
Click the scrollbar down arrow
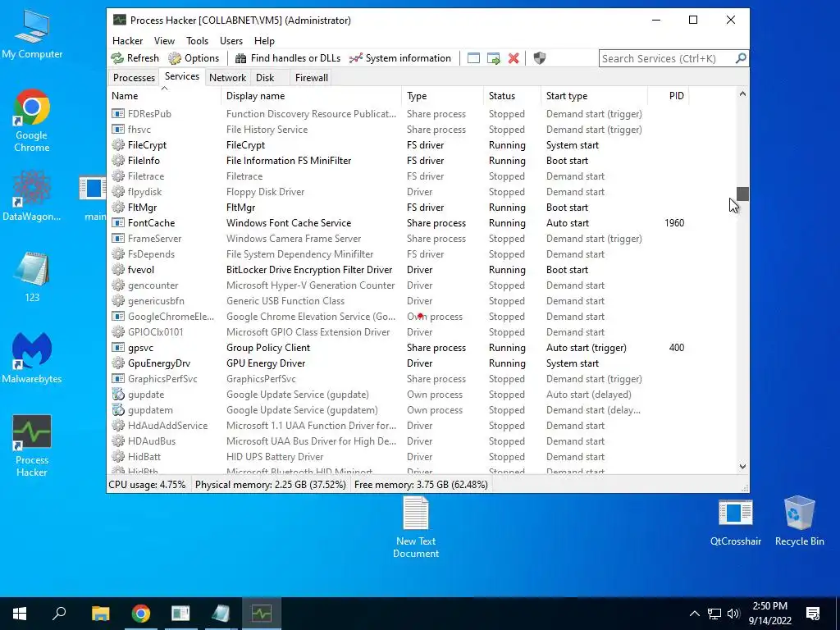(742, 466)
